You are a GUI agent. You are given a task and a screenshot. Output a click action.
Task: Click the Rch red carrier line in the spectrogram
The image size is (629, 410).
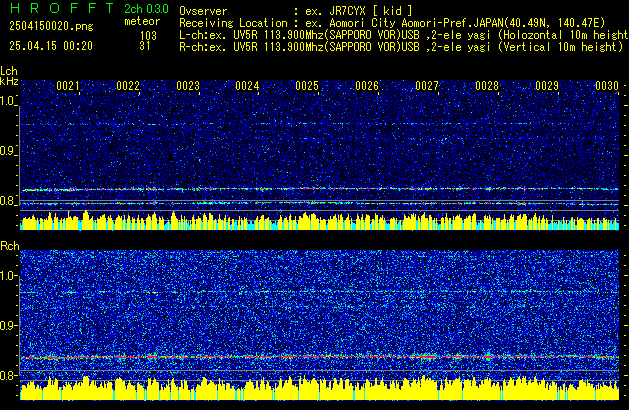pyautogui.click(x=319, y=357)
